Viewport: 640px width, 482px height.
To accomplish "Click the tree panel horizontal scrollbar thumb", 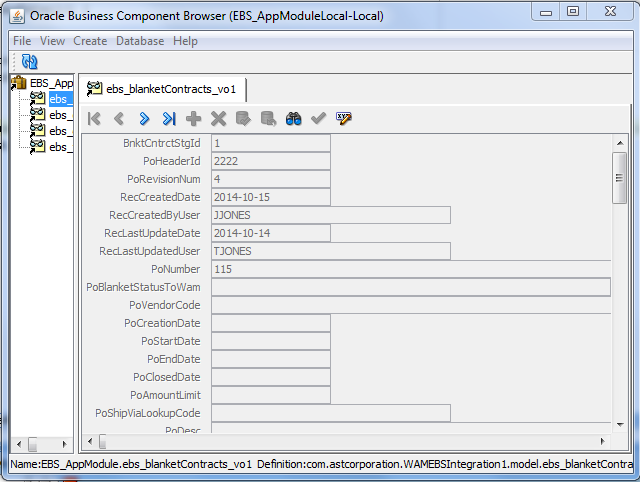I will 32,444.
